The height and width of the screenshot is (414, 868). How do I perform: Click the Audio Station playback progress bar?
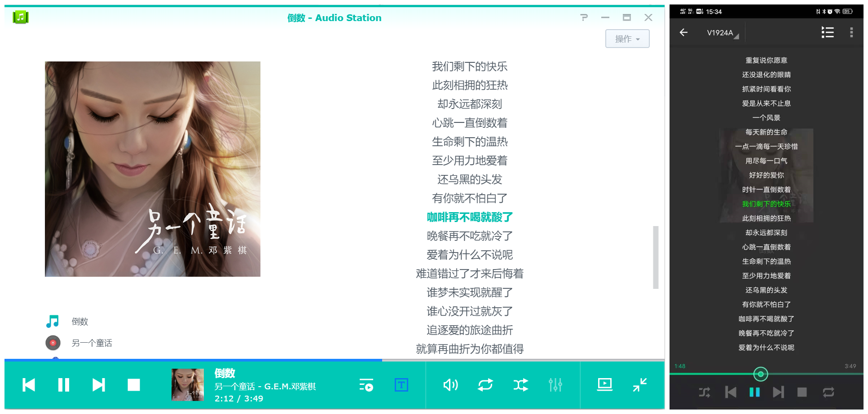[x=335, y=360]
